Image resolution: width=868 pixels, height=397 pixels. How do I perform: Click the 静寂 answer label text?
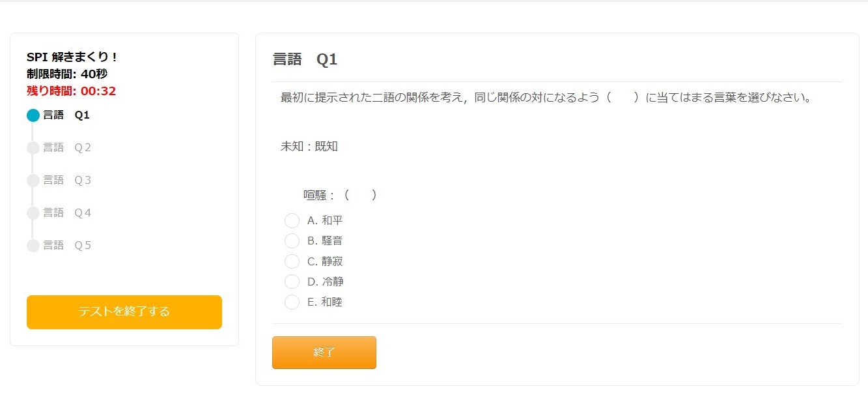pos(332,261)
